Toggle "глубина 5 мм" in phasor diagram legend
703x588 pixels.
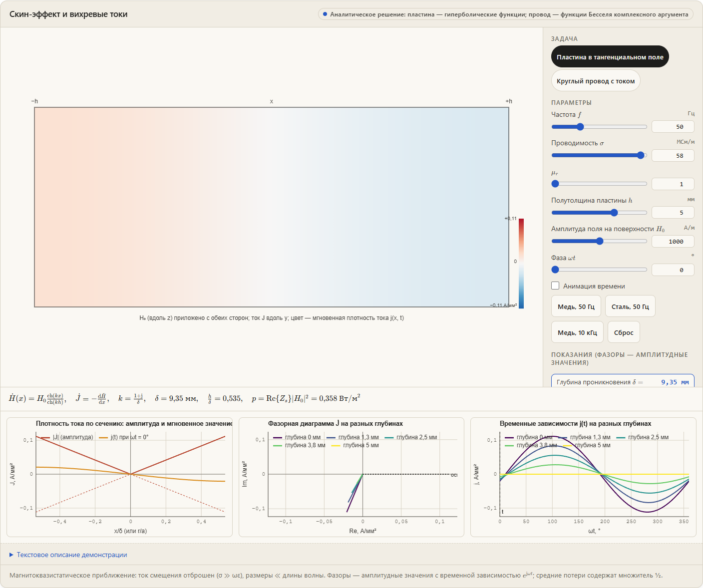pos(355,445)
